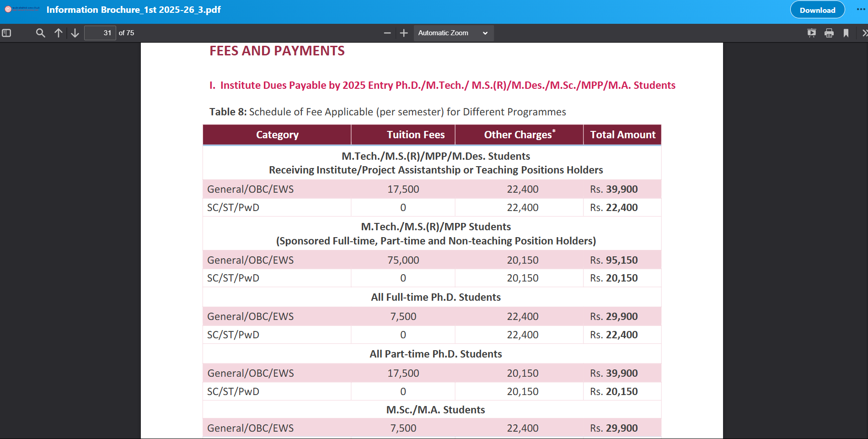Click the Download button
The width and height of the screenshot is (868, 439).
click(x=817, y=10)
